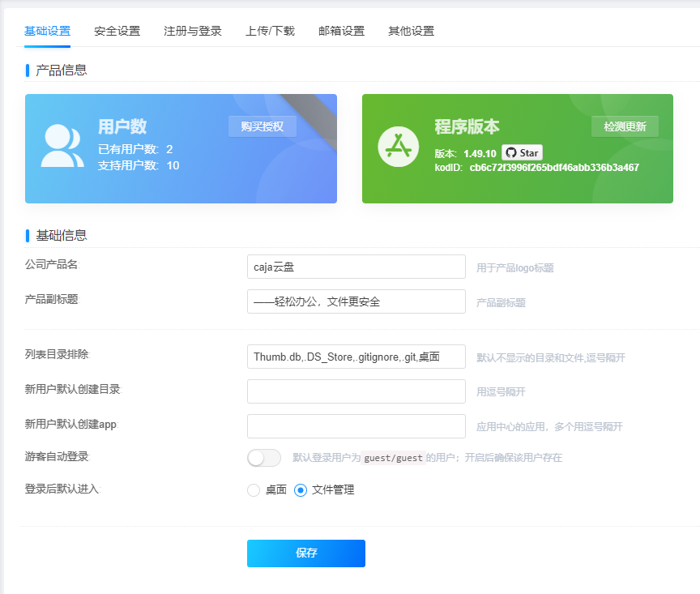The width and height of the screenshot is (700, 594).
Task: Select the 桌面 radio option
Action: pyautogui.click(x=254, y=490)
